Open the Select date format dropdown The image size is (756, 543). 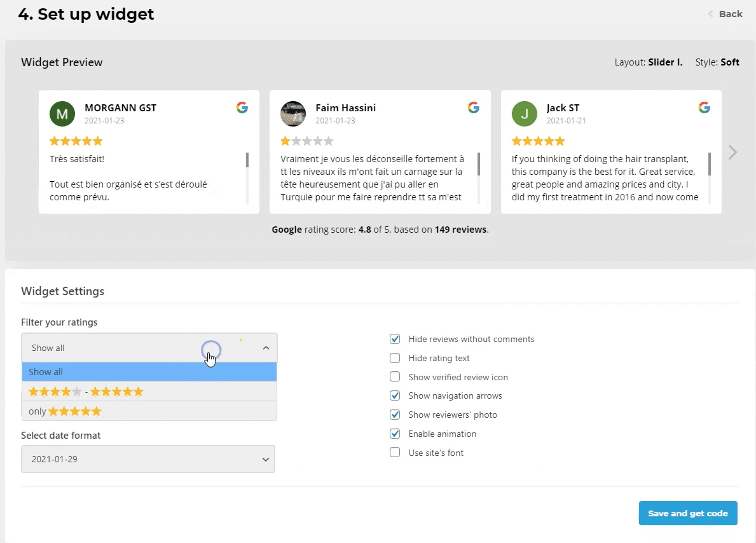(148, 459)
